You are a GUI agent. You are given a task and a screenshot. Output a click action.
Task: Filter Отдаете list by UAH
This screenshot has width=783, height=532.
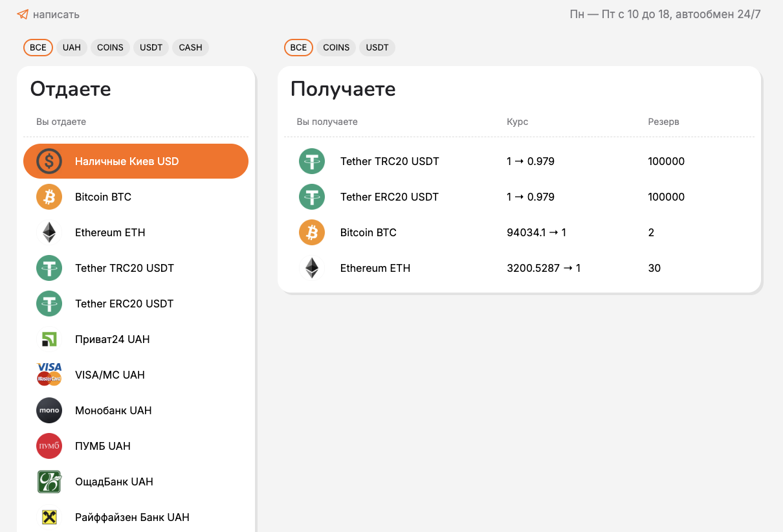point(72,47)
